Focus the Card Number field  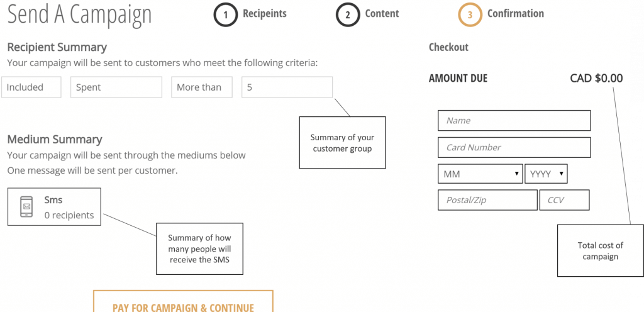514,147
